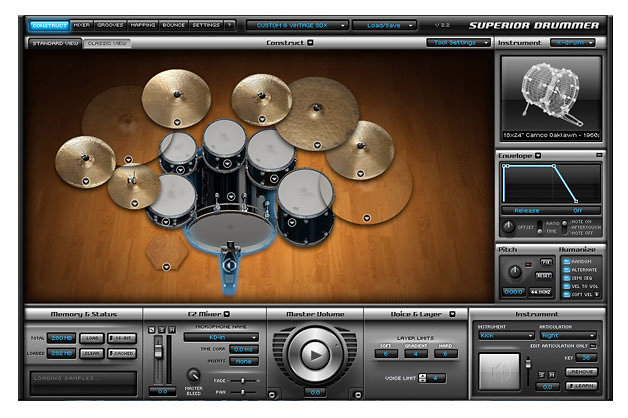Click the hexagonal drum pad arrow on floor
This screenshot has height=418, width=628.
pyautogui.click(x=166, y=267)
